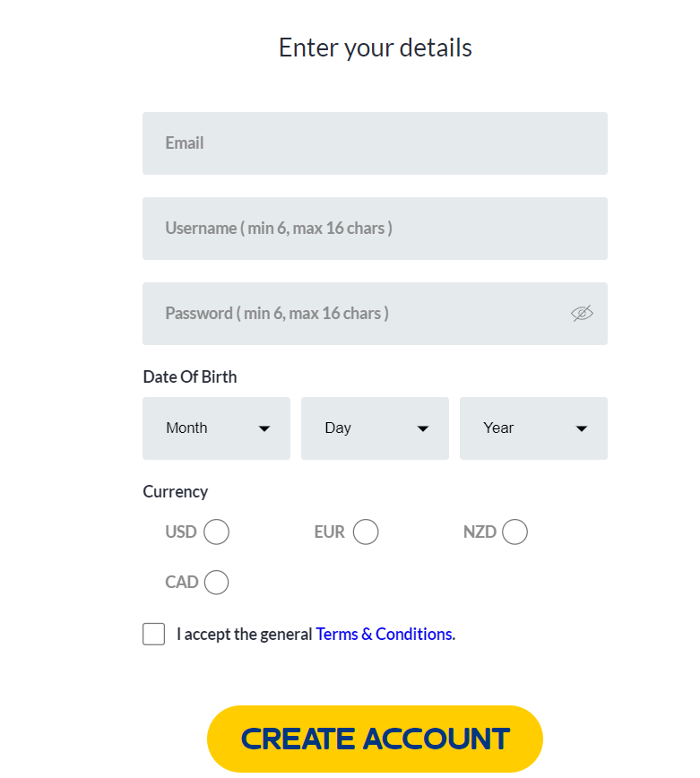Open the Year dropdown

532,428
